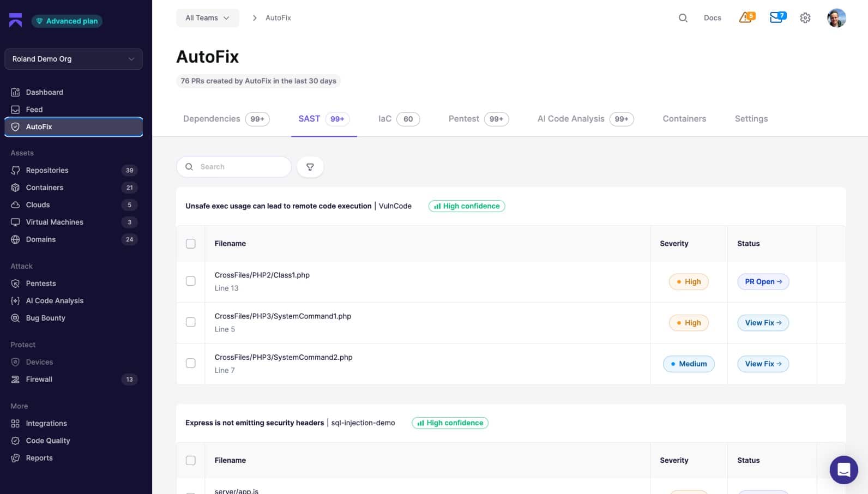Viewport: 868px width, 494px height.
Task: Click the search magnifier icon in the header
Action: pos(683,18)
